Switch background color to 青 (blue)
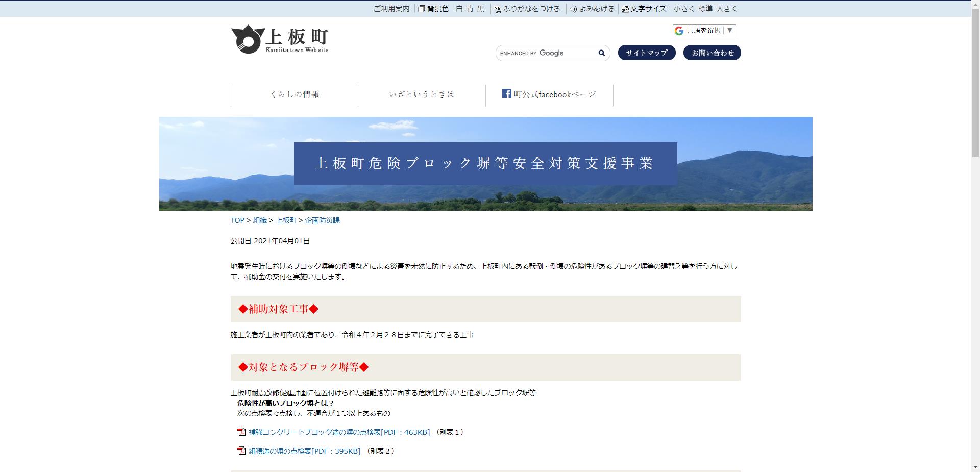The width and height of the screenshot is (980, 472). (469, 9)
